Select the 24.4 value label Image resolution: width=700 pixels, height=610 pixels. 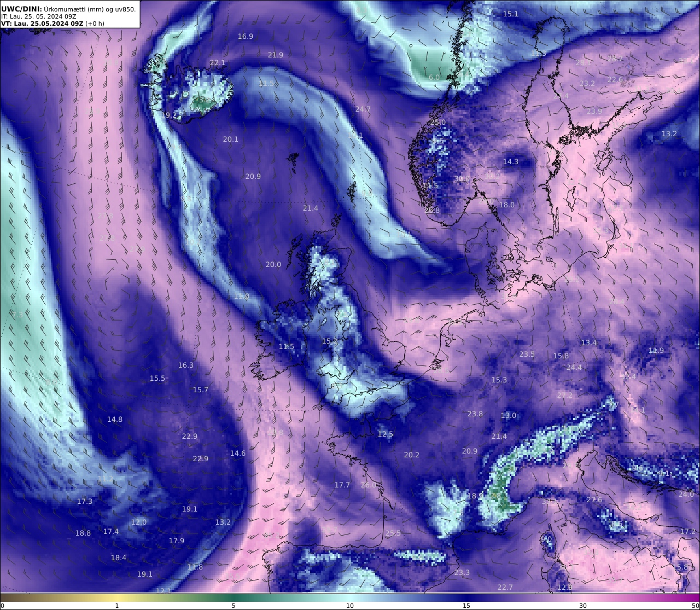coord(574,367)
